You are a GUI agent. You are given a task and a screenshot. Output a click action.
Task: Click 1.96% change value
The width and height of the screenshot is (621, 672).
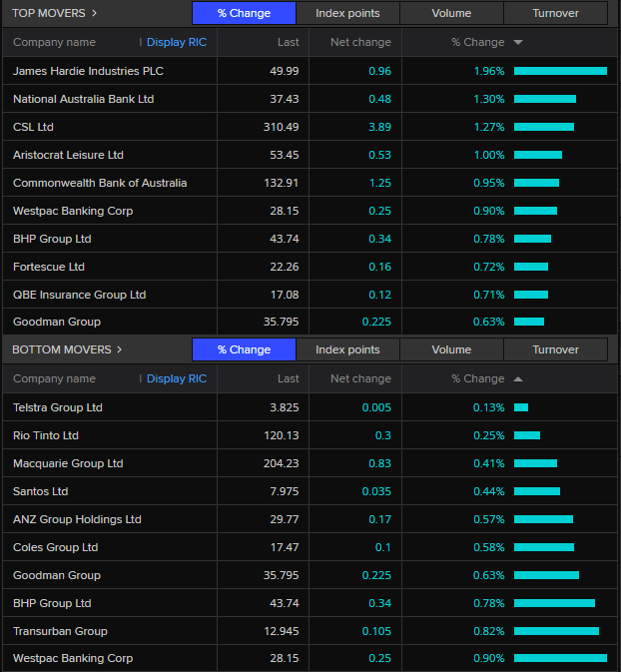pyautogui.click(x=489, y=71)
